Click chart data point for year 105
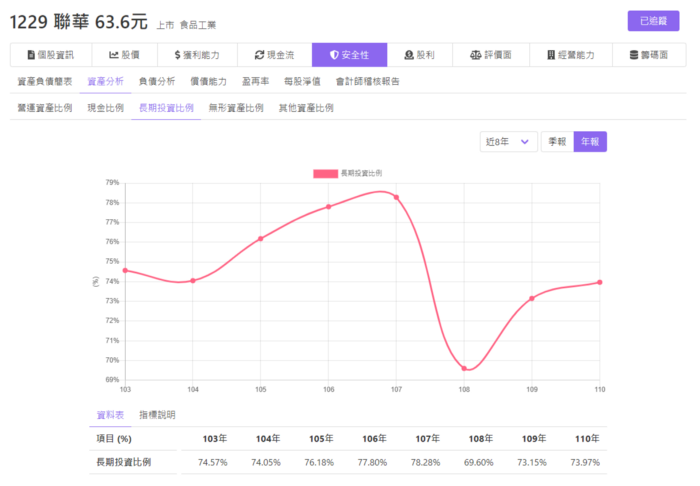This screenshot has width=700, height=486. [x=261, y=239]
